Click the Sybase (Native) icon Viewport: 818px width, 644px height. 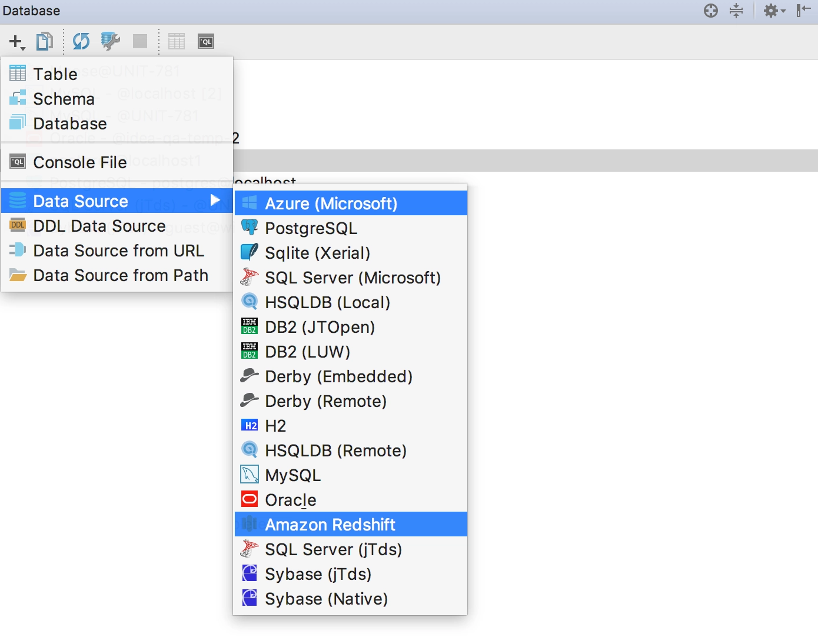[250, 598]
